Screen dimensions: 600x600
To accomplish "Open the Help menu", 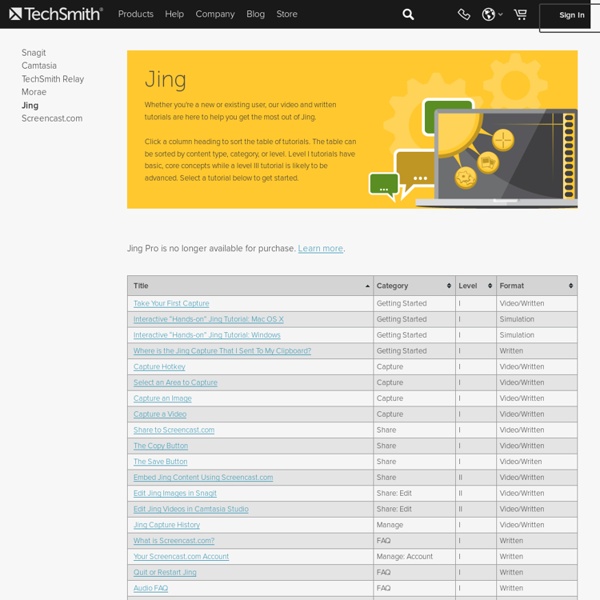I will (x=174, y=14).
